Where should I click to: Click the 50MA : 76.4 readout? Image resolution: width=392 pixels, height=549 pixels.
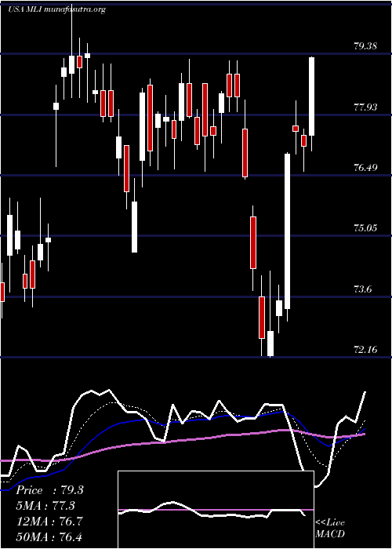pos(49,536)
